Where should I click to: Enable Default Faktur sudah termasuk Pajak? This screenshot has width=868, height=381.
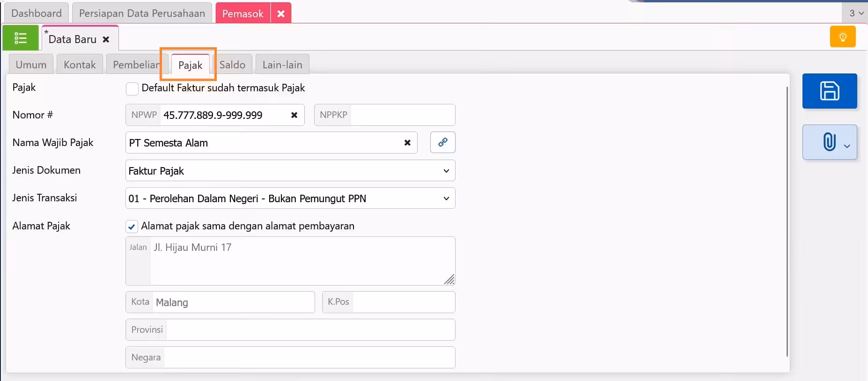[132, 88]
